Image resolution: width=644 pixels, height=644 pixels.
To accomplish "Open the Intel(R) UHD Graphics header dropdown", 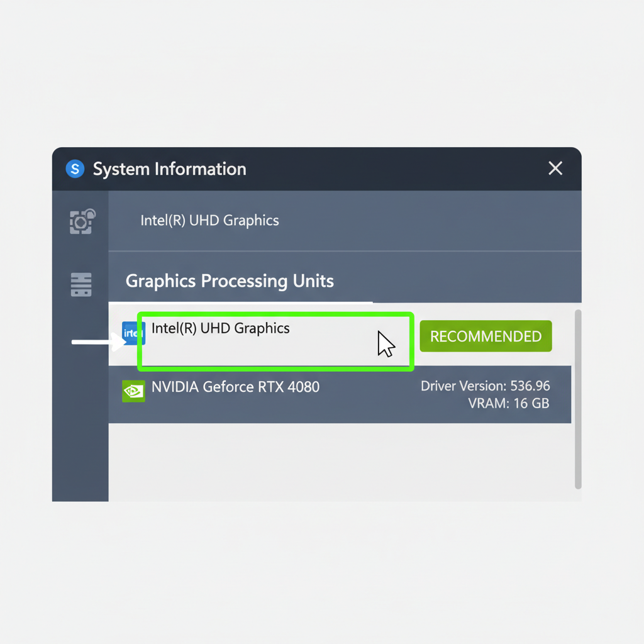I will (x=209, y=220).
